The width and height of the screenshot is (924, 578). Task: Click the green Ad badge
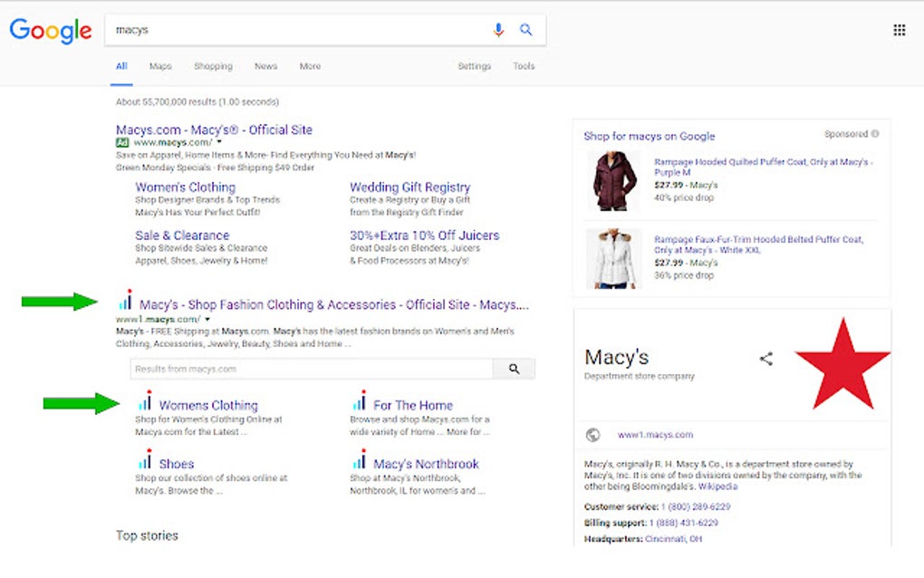122,142
